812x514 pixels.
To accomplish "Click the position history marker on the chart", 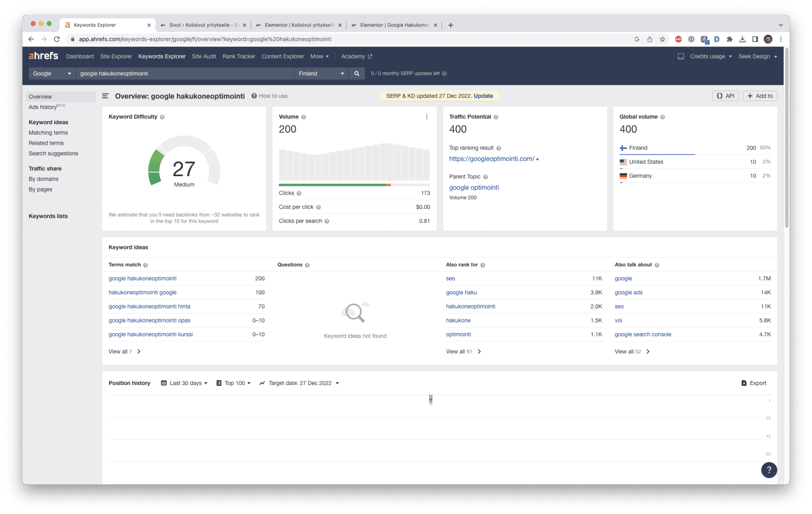I will point(430,400).
